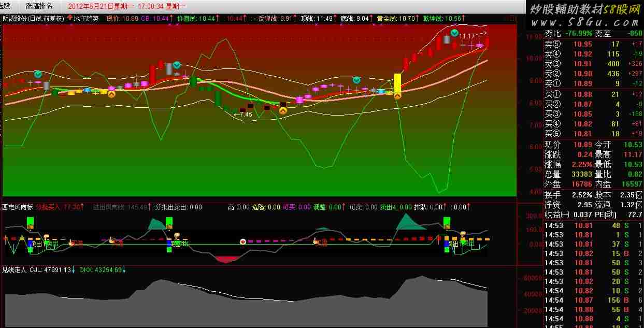Click the tall yellow candlestick on the price chart

(397, 82)
